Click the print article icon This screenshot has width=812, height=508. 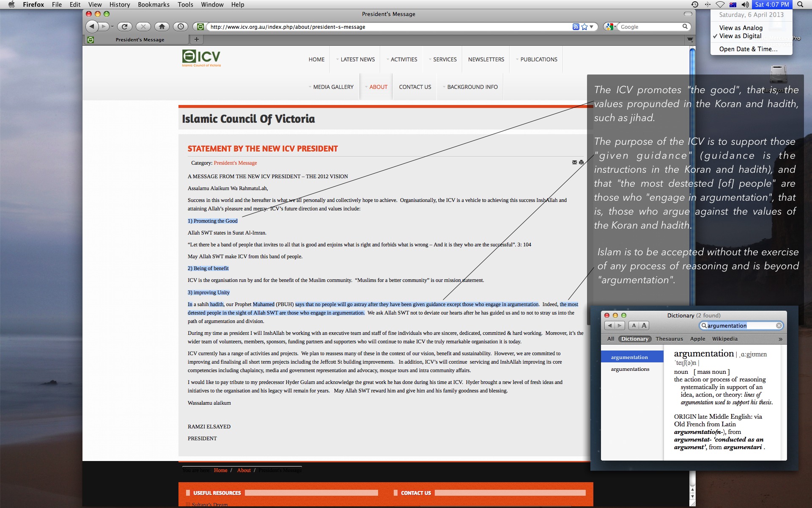tap(581, 162)
